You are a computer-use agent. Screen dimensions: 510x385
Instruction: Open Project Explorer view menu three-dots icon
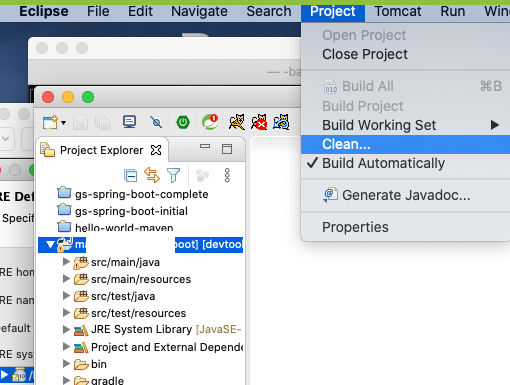227,175
